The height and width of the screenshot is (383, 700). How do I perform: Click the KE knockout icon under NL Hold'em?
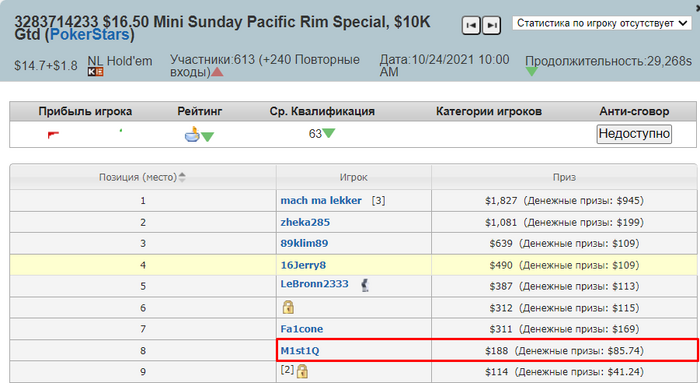96,72
